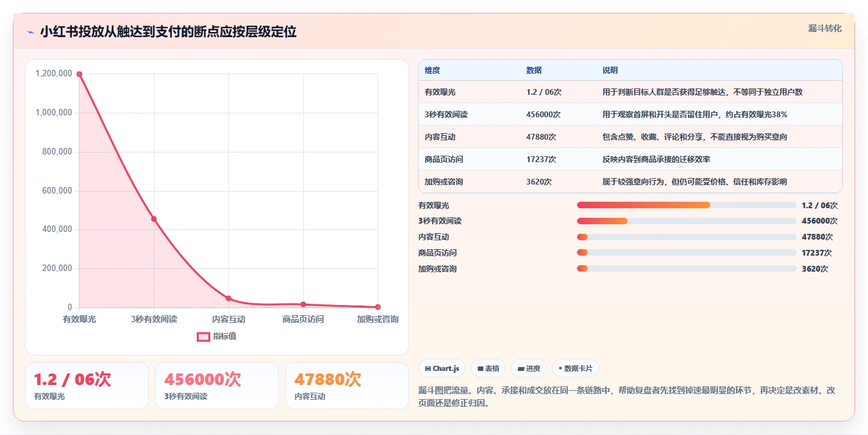
Task: Click the 1,200,000 y-axis label
Action: pyautogui.click(x=54, y=74)
